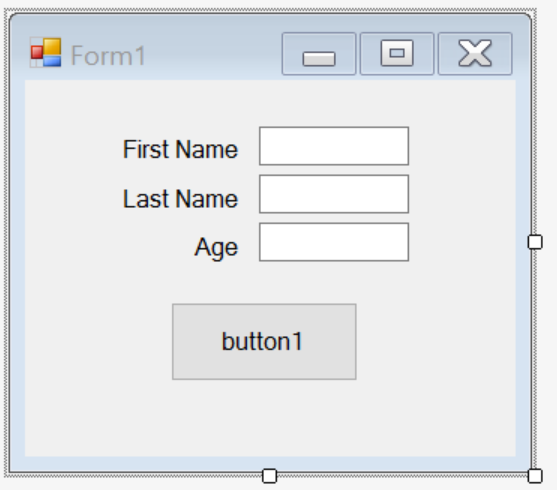The image size is (557, 490).
Task: Click the right-edge sizing handle of form
Action: (535, 242)
